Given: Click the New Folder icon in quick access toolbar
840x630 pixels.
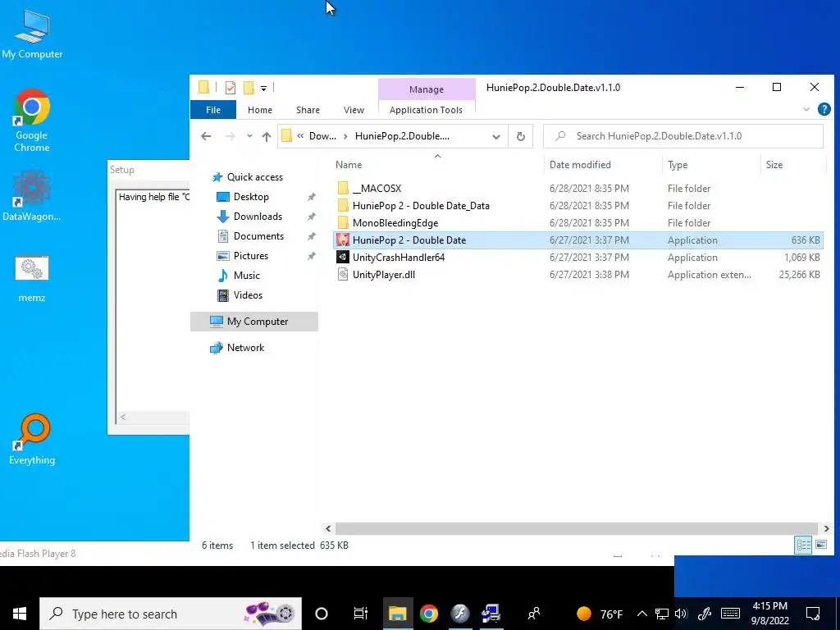Looking at the screenshot, I should pyautogui.click(x=249, y=87).
